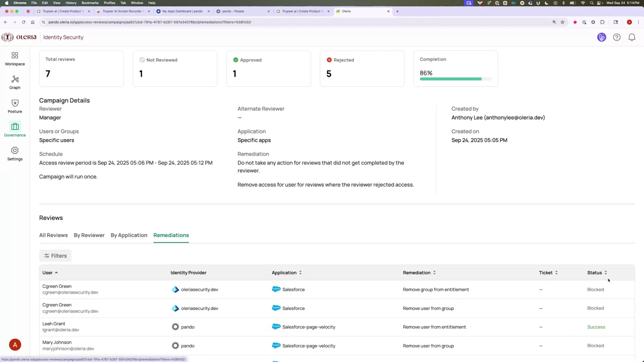Viewport: 644px width, 362px height.
Task: Open the help menu in Oleria header
Action: click(617, 37)
